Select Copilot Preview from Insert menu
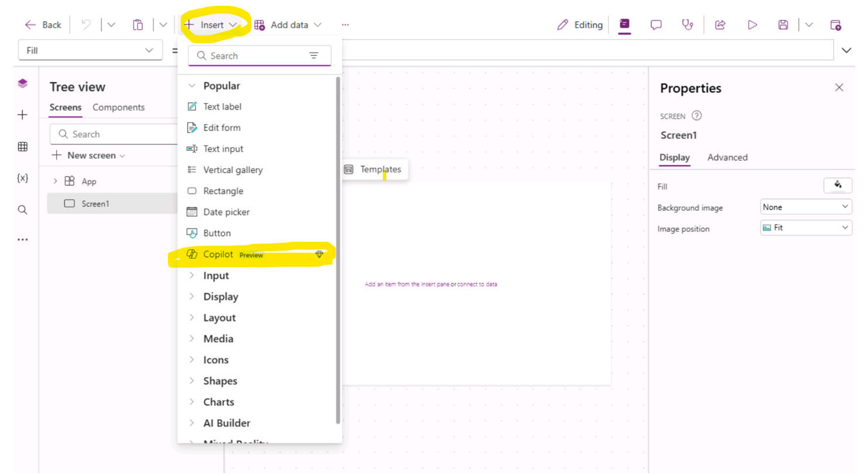 coord(218,255)
